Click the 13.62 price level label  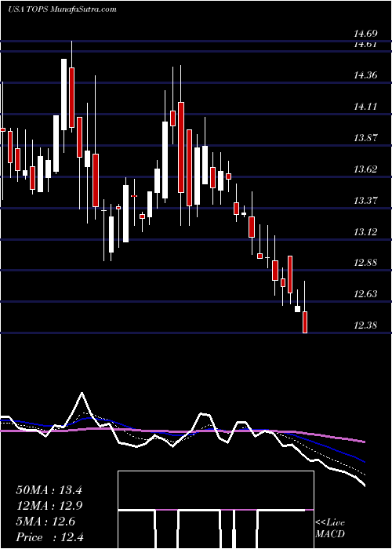click(x=365, y=169)
